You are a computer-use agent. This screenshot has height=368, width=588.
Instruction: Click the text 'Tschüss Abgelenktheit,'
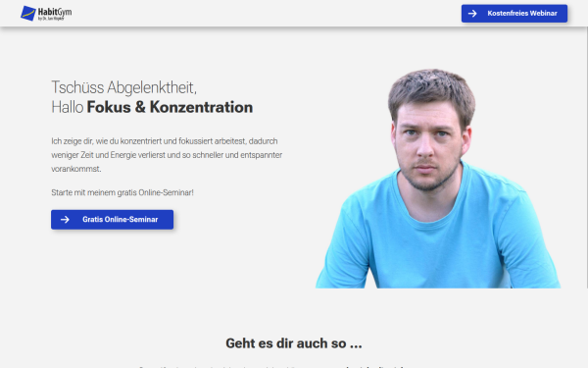(123, 87)
